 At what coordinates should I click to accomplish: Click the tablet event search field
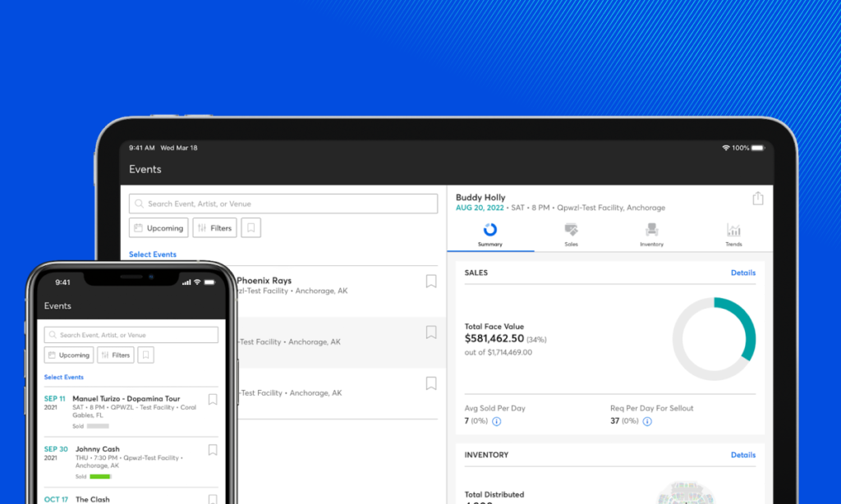coord(283,204)
